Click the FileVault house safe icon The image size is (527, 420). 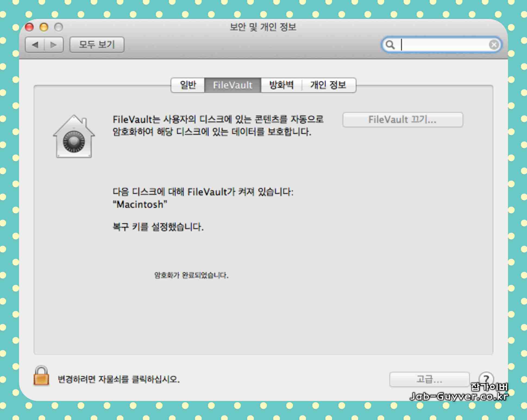coord(74,137)
